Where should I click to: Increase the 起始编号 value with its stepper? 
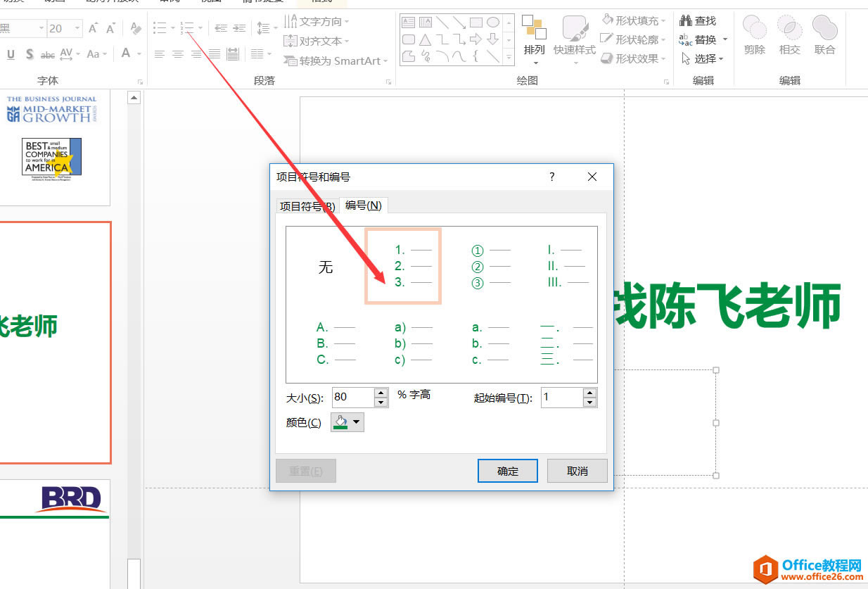click(x=589, y=393)
